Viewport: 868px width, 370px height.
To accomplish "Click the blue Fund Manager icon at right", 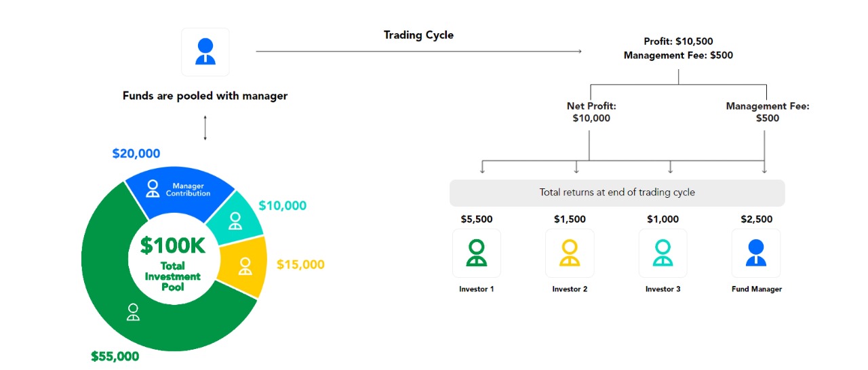I will pos(756,253).
